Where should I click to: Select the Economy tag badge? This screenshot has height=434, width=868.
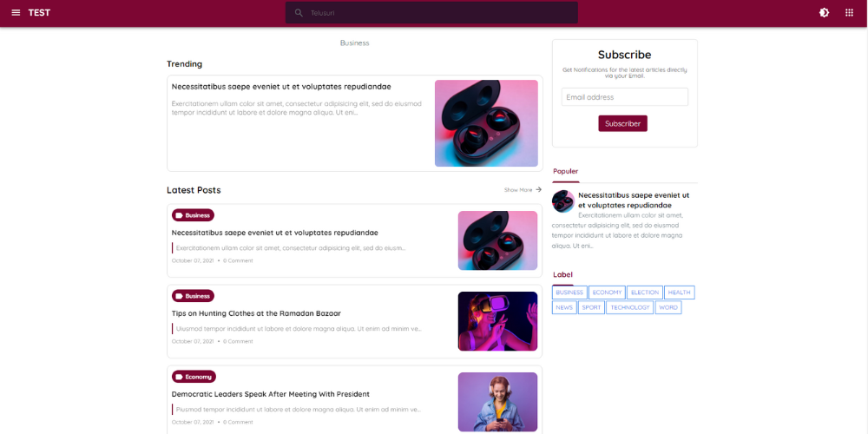(x=194, y=377)
